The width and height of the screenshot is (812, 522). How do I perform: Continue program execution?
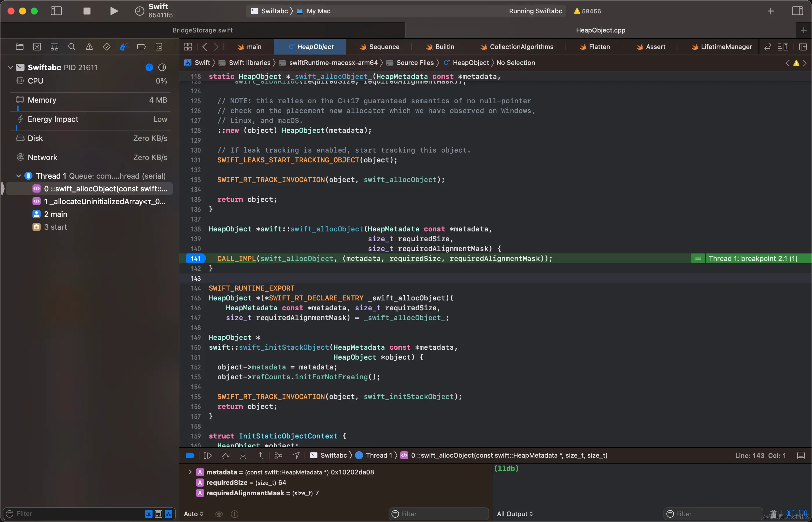coord(208,456)
